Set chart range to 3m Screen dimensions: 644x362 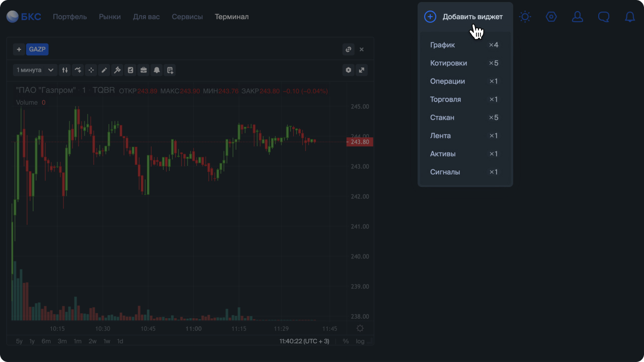[62, 341]
